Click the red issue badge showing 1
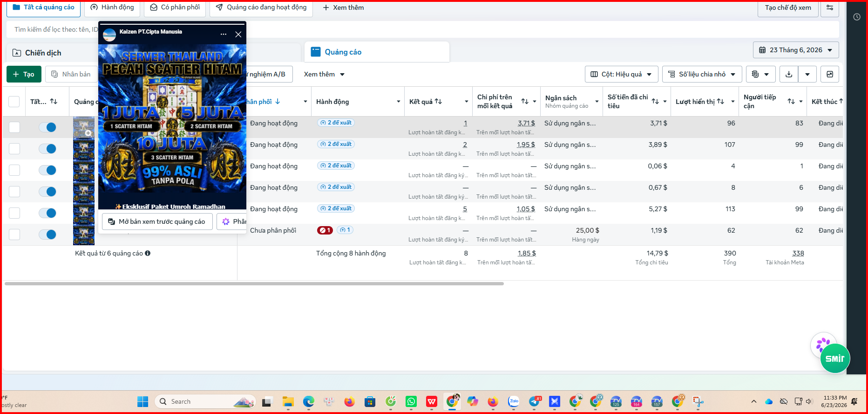Viewport: 868px width, 414px height. pos(325,230)
